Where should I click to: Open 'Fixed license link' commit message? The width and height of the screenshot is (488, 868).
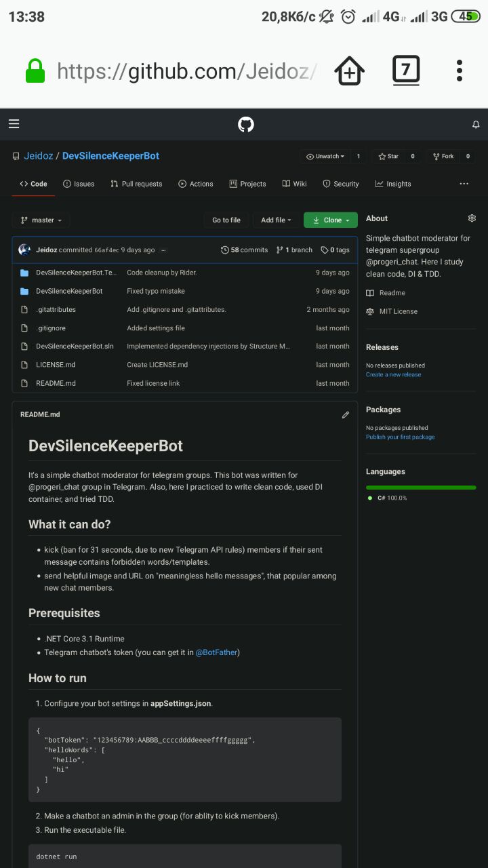153,383
